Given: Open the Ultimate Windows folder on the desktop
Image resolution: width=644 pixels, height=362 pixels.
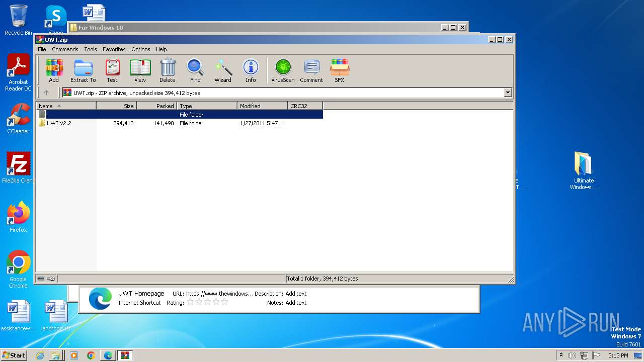Looking at the screenshot, I should tap(584, 171).
